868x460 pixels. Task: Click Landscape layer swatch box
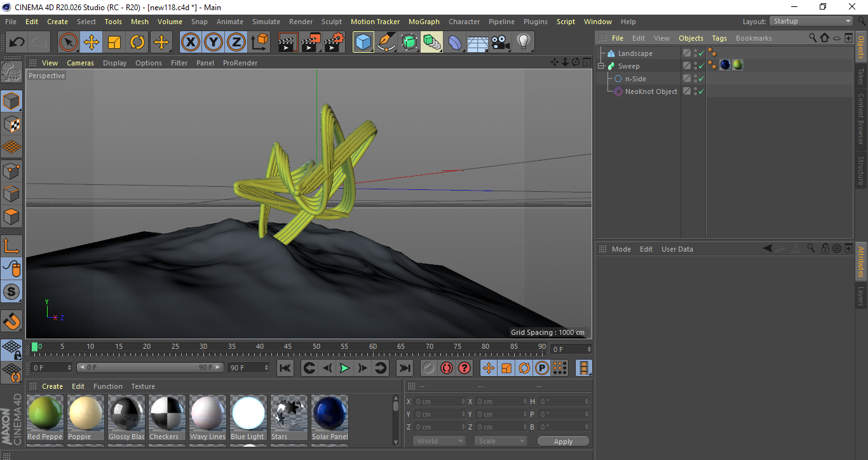687,53
